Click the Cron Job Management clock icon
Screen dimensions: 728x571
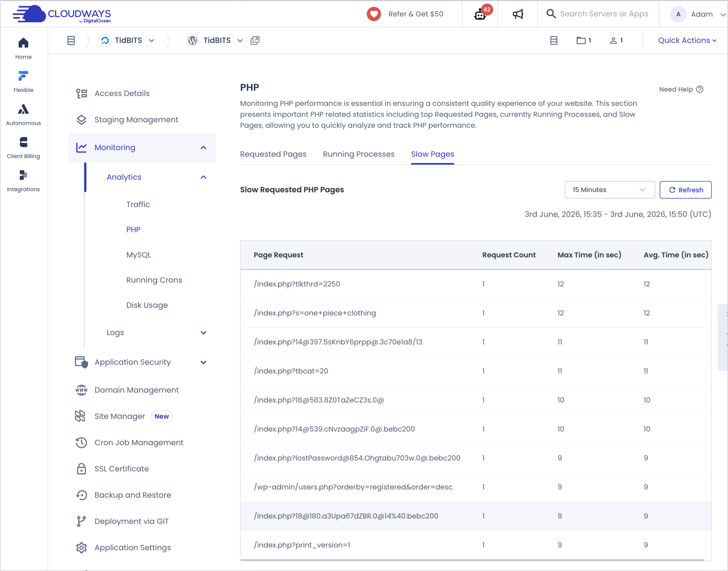click(81, 443)
